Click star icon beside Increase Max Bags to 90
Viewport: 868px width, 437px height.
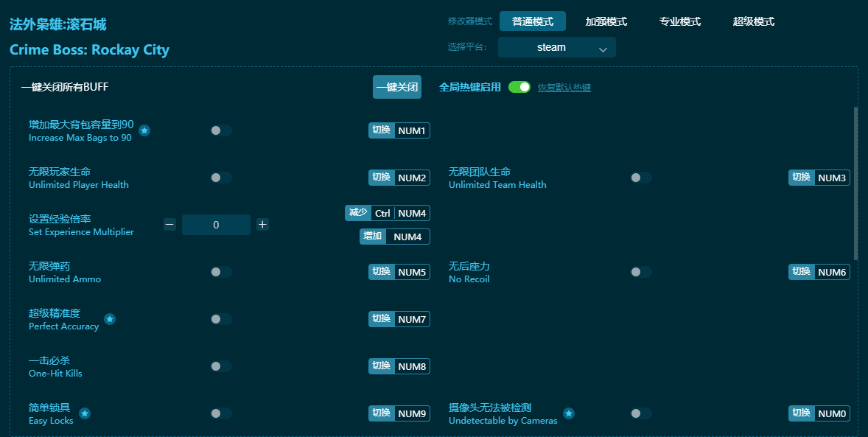pyautogui.click(x=144, y=130)
